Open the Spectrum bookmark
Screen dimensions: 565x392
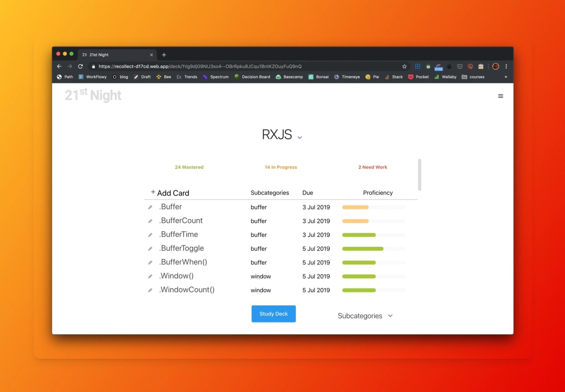pos(216,77)
